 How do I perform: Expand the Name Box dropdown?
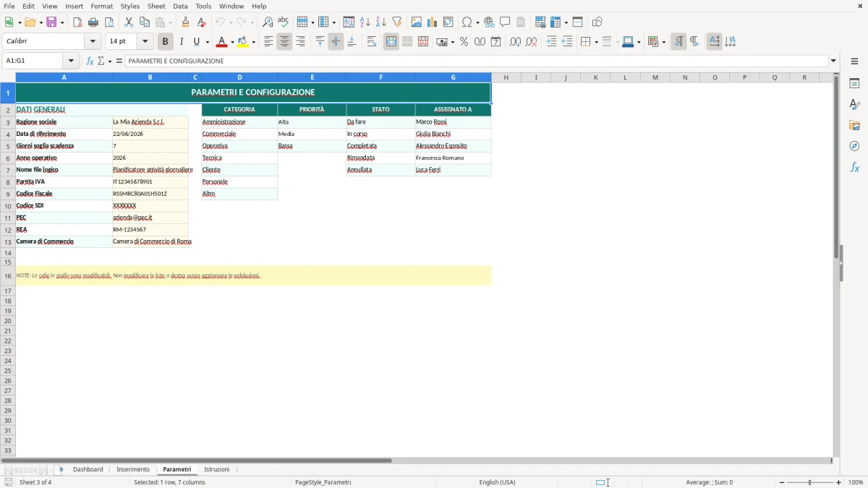72,61
